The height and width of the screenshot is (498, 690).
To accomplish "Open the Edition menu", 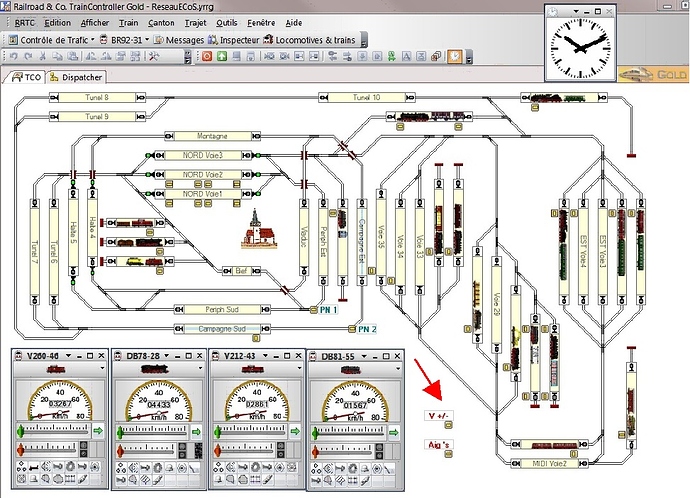I will click(58, 23).
